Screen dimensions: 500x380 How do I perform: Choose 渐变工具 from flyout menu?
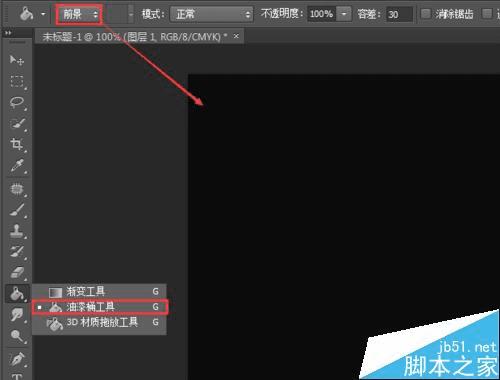[x=99, y=292]
